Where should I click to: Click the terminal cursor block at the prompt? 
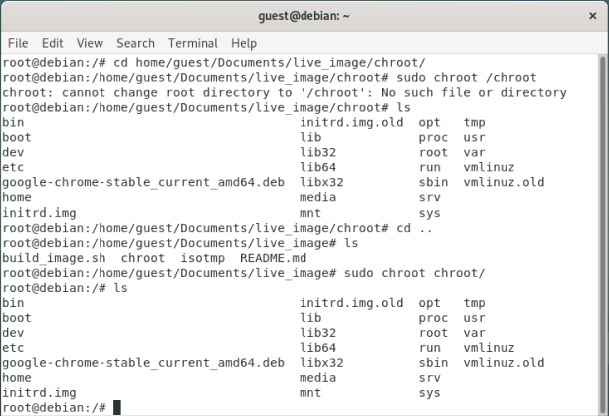tap(117, 407)
